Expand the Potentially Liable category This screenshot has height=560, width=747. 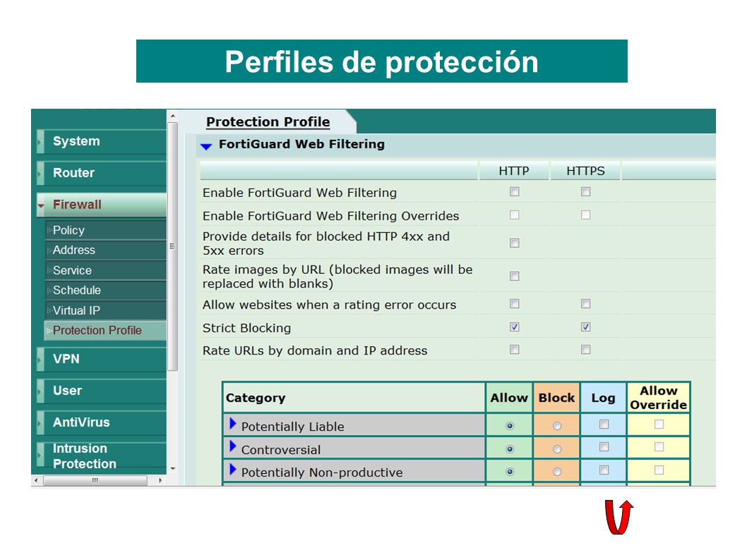pos(232,423)
